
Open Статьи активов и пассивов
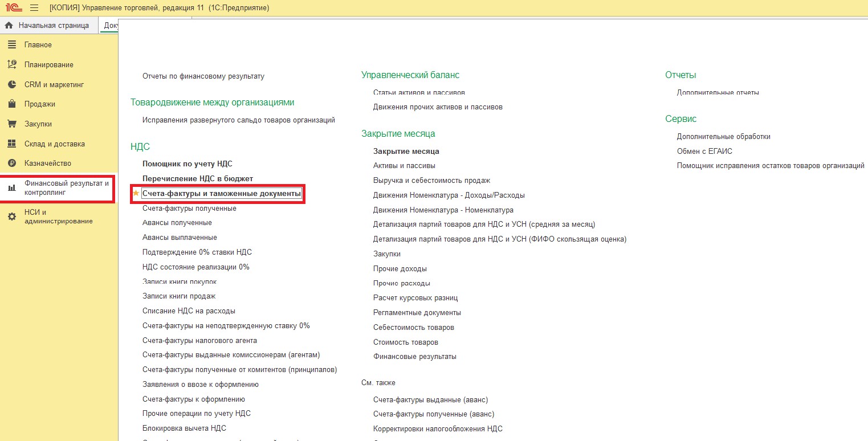click(419, 92)
